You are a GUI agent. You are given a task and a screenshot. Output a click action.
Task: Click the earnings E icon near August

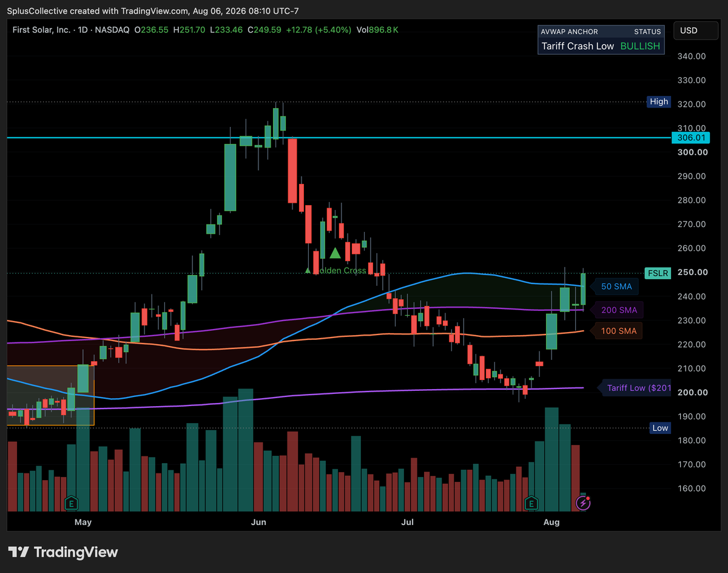(x=531, y=503)
